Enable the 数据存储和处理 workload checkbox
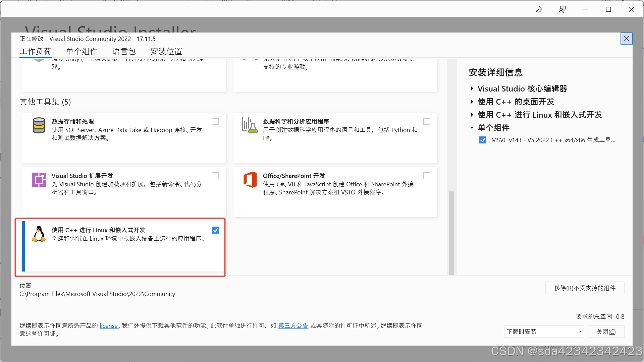The height and width of the screenshot is (362, 644). [x=215, y=121]
